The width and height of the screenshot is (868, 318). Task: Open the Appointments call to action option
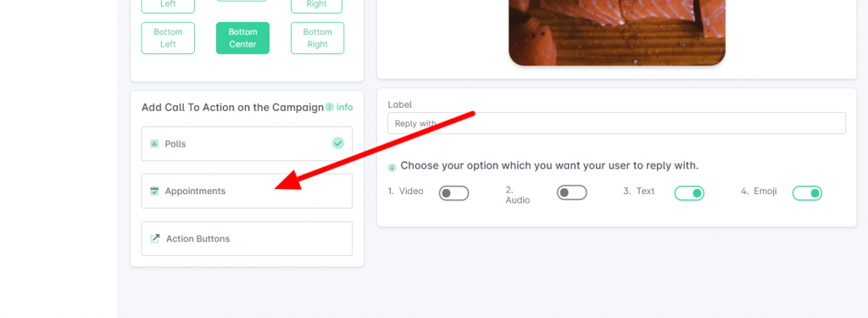coord(247,191)
